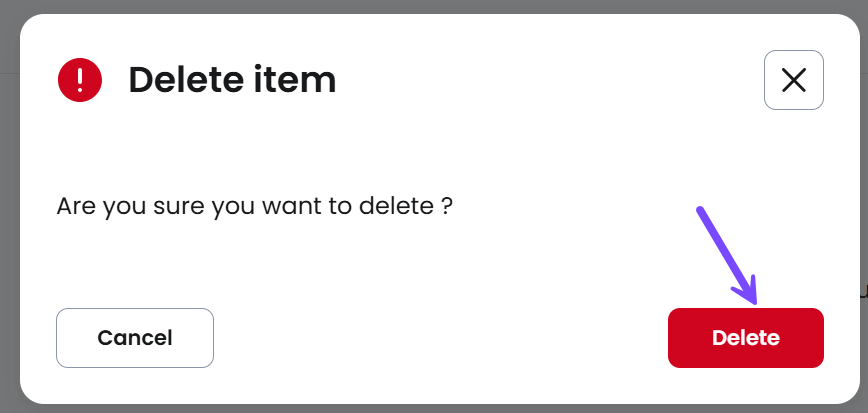
Task: Dismiss the dialog via Cancel button
Action: 135,338
